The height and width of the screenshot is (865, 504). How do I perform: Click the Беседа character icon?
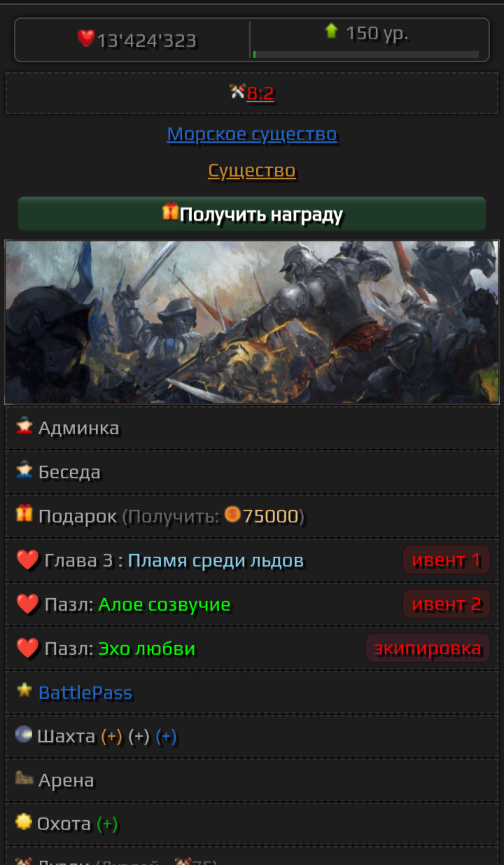(x=24, y=469)
